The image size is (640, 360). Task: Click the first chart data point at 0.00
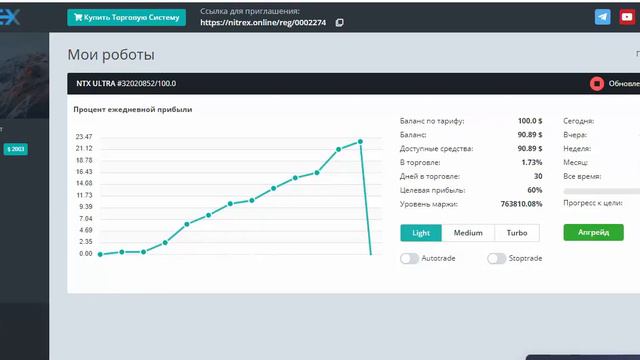pos(100,254)
